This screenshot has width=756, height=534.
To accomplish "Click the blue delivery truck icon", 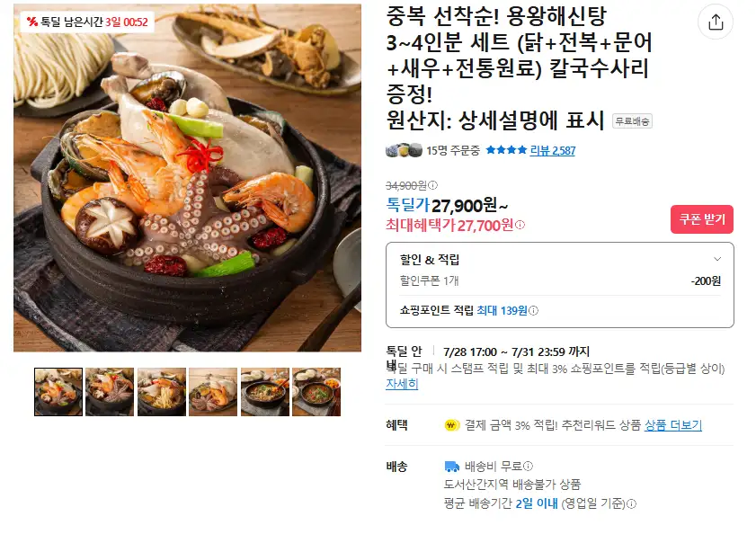I will click(452, 467).
